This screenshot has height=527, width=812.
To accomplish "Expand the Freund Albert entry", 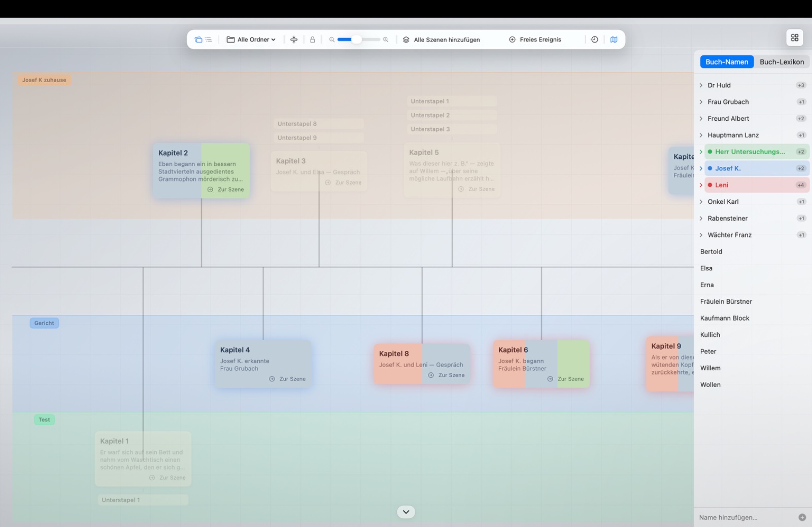I will [701, 119].
